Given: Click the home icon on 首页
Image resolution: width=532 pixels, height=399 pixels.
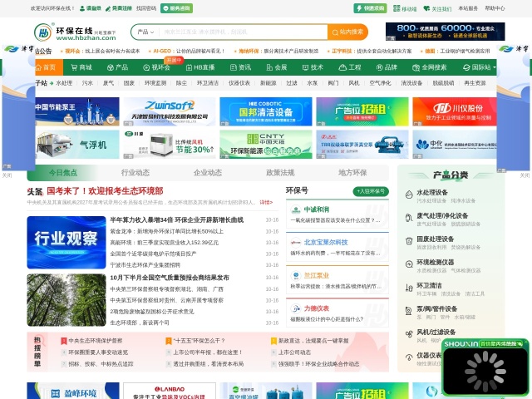Looking at the screenshot, I should click(38, 67).
